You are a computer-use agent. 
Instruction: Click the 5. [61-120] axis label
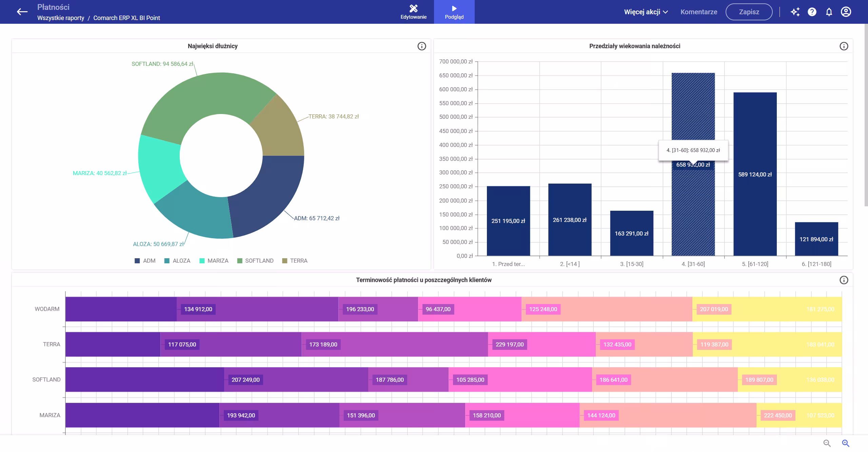[755, 264]
